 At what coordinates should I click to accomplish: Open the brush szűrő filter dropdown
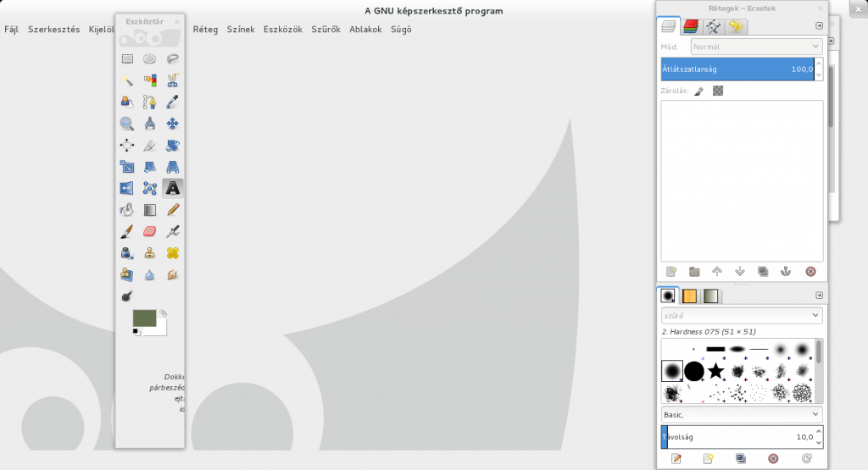click(742, 315)
